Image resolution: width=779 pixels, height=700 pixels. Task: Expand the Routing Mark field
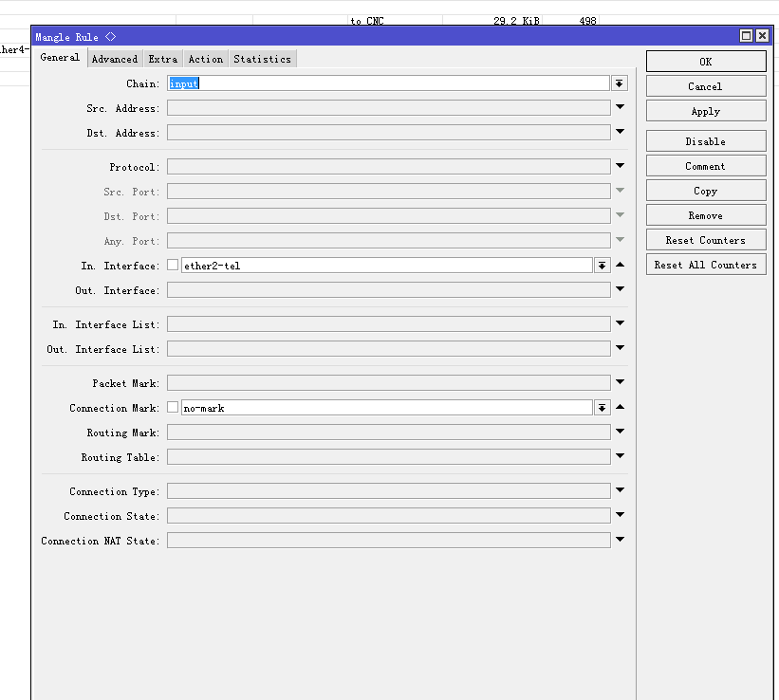tap(620, 432)
